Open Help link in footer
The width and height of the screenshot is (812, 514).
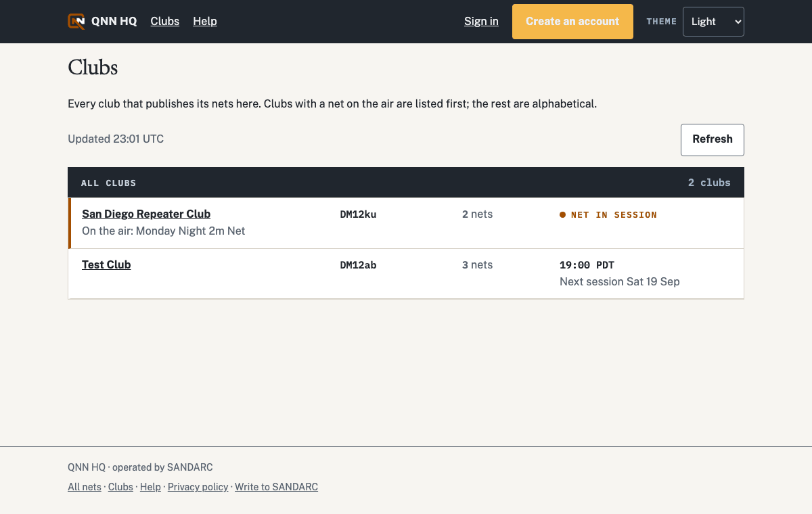point(150,487)
